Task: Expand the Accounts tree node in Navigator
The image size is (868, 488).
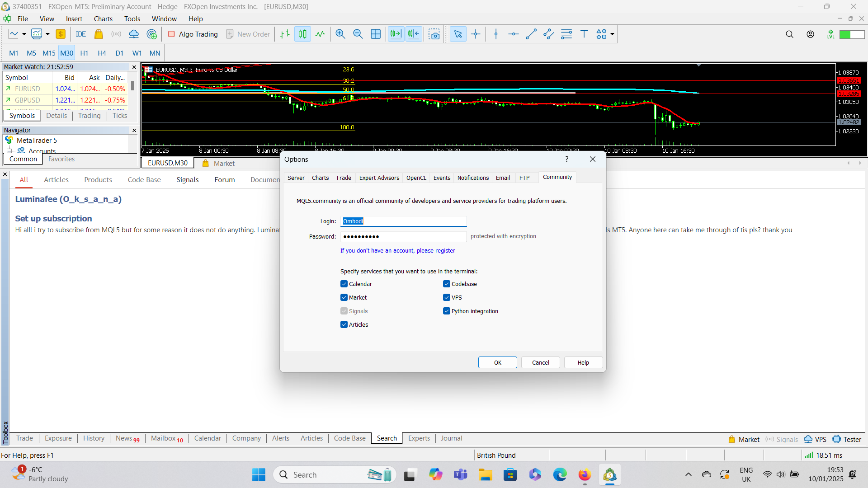Action: (x=9, y=151)
